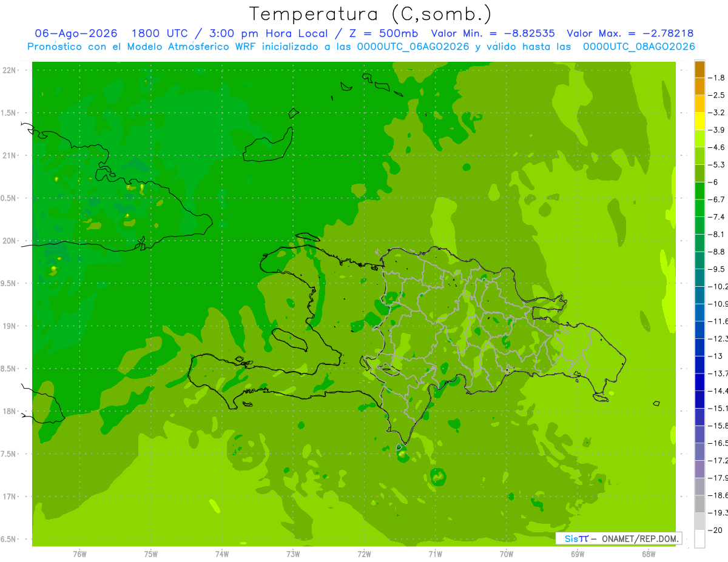Click the 'Valor Min. = -8.82535' value
Screen dimensions: 728x562
tap(493, 33)
